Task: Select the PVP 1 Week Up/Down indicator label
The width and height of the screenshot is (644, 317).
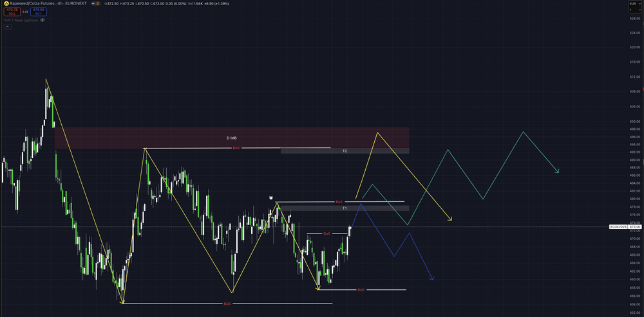Action: pos(21,20)
